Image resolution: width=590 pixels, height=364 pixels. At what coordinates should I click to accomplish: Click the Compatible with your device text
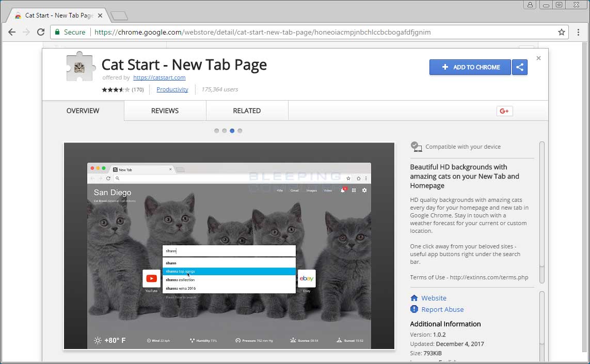tap(463, 147)
